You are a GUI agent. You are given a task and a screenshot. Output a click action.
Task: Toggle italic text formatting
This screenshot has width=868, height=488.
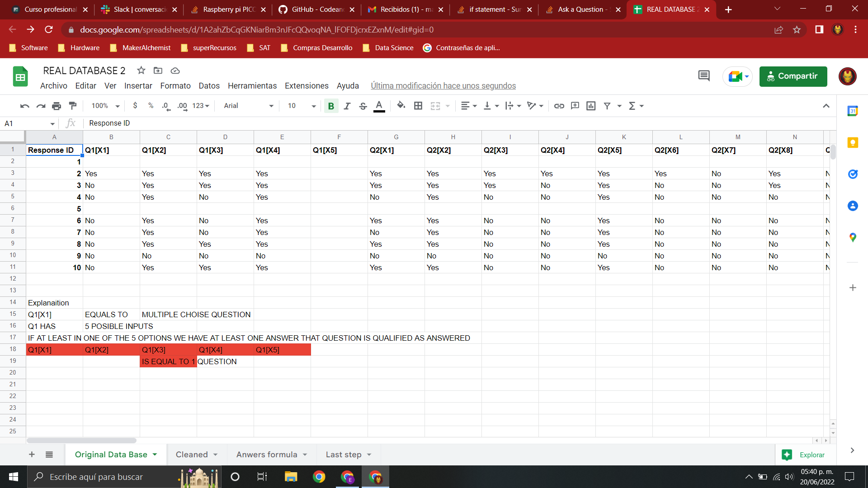coord(347,106)
